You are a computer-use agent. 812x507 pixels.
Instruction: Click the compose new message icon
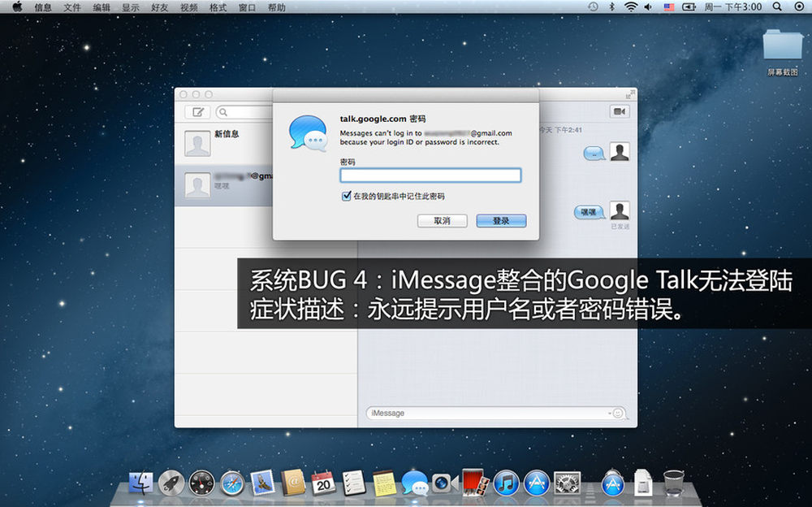point(198,112)
